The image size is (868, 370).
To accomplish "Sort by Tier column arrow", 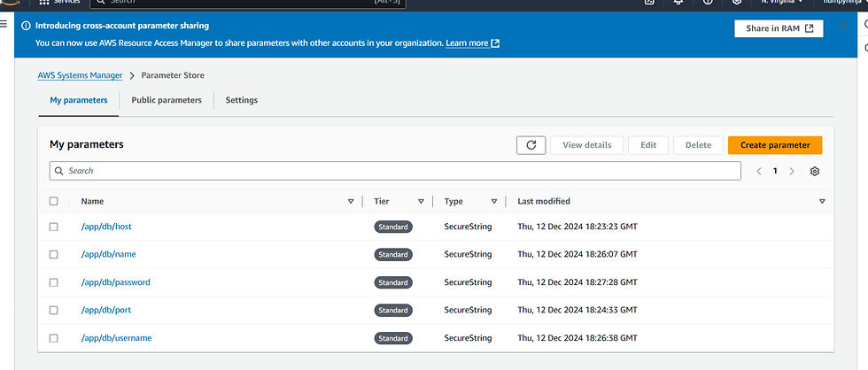I will [x=421, y=202].
